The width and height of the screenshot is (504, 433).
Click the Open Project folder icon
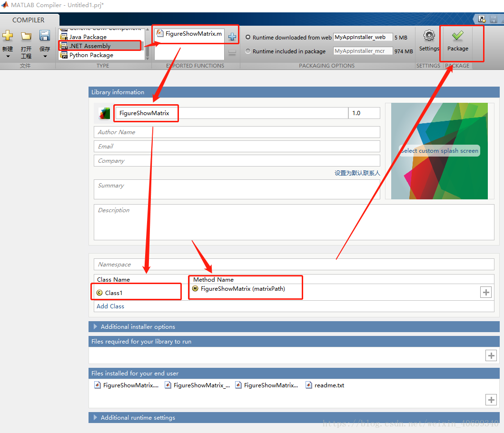pos(26,36)
